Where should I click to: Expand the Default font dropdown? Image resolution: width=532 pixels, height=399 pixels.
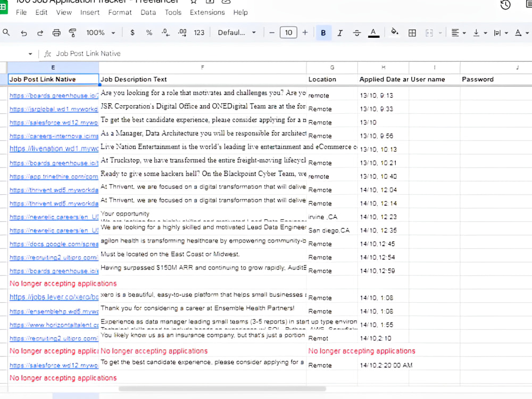click(237, 32)
